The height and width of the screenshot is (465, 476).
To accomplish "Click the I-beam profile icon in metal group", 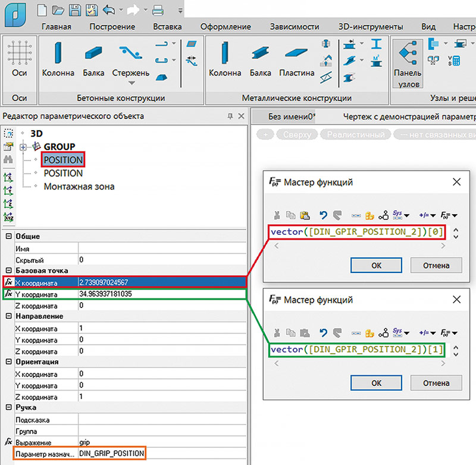I will click(377, 44).
